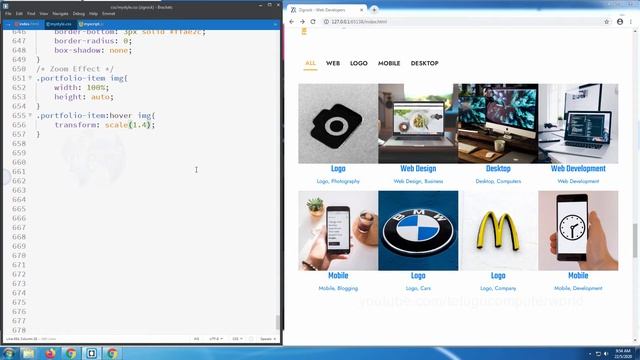Open the Chrome profile account icon
The image size is (640, 360).
620,22
